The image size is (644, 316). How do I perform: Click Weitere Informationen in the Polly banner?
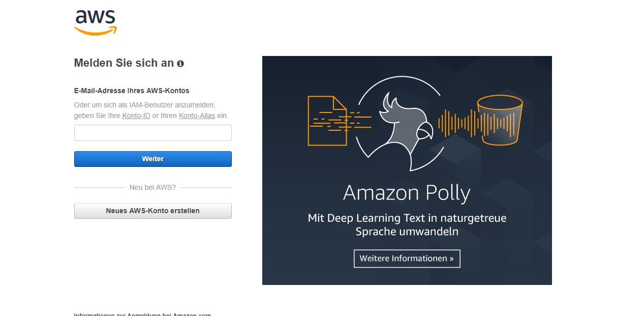[407, 258]
